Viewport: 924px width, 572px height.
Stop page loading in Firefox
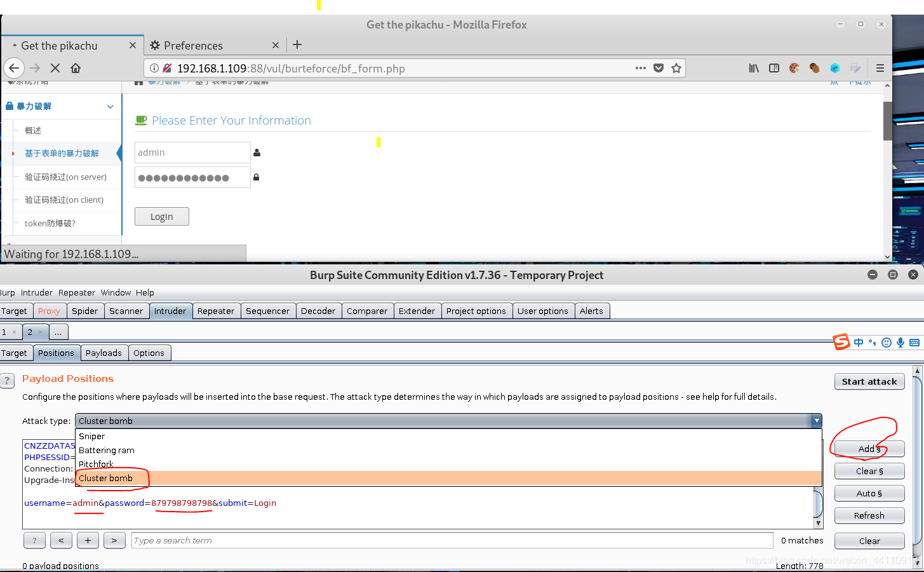(55, 68)
